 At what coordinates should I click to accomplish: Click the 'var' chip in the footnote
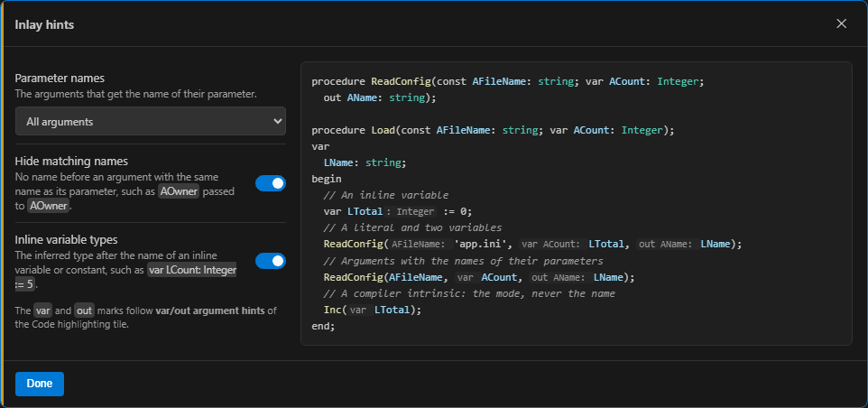point(42,310)
